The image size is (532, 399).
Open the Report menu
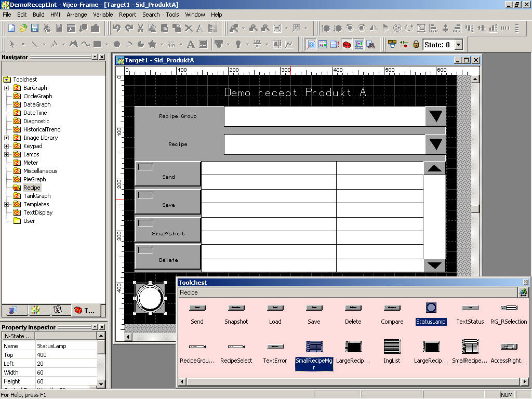tap(128, 15)
